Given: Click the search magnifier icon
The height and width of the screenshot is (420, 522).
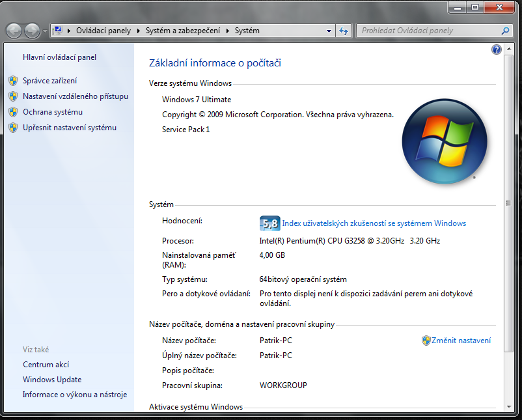Looking at the screenshot, I should [505, 31].
